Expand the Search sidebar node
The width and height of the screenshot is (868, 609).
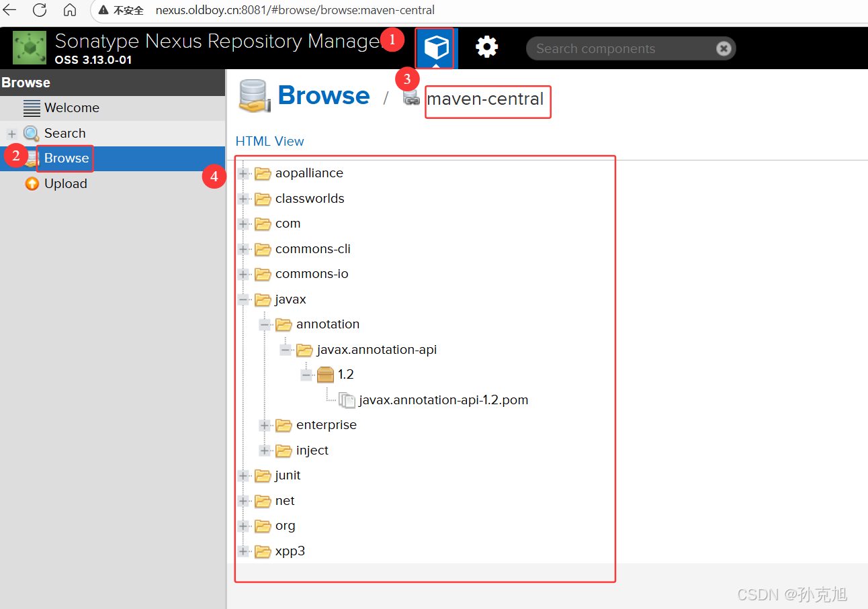point(11,134)
